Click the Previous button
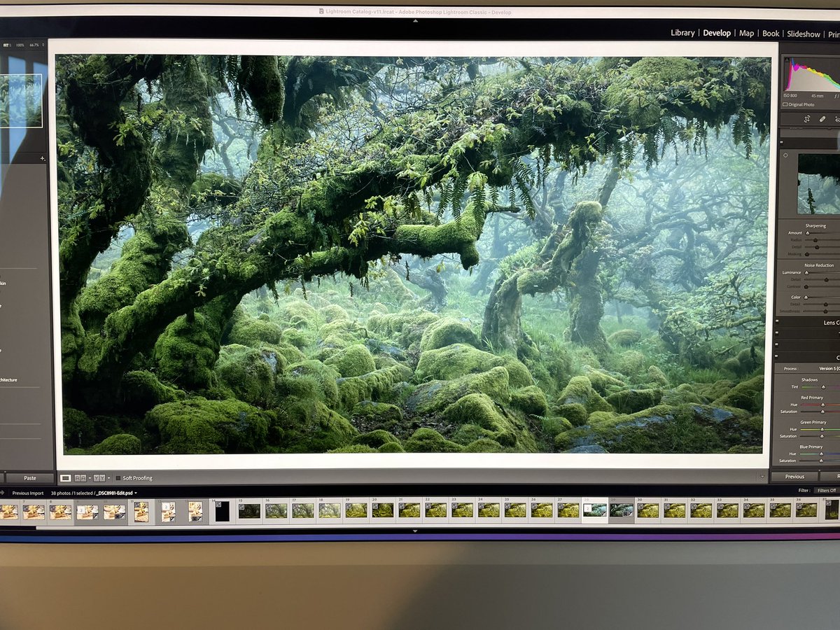Viewport: 840px width, 630px height. coord(794,477)
